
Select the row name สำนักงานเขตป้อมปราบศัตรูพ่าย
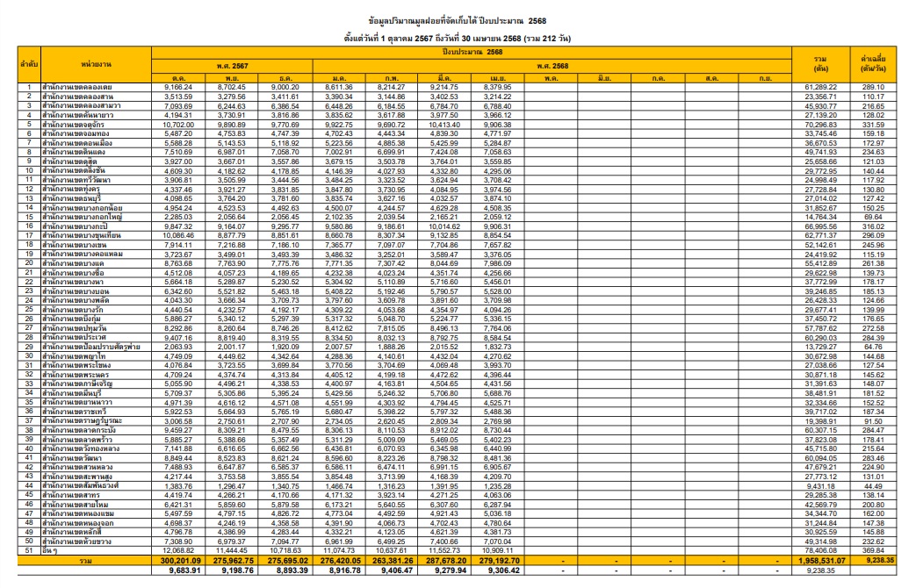point(91,347)
